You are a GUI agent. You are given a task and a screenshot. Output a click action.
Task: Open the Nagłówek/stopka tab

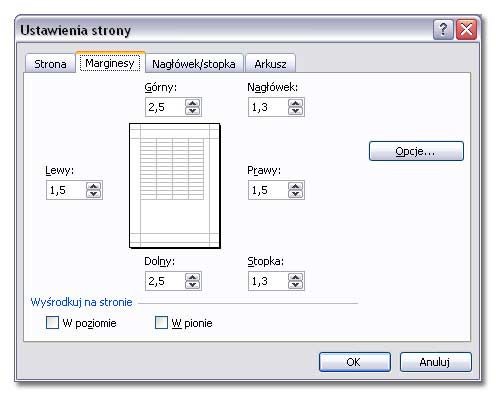194,63
